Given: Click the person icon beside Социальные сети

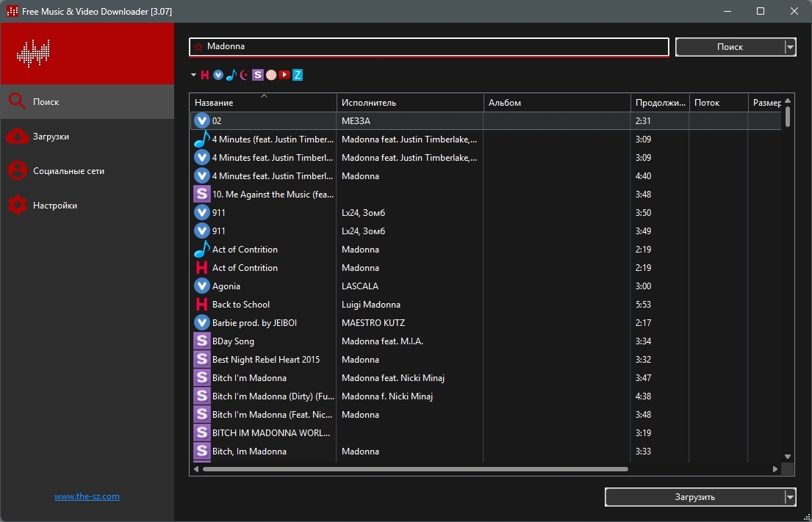Looking at the screenshot, I should pyautogui.click(x=17, y=170).
